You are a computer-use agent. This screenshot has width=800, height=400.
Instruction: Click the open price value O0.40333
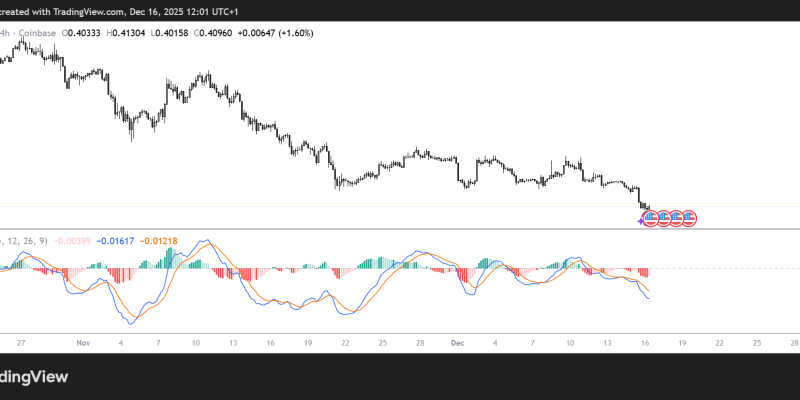(x=82, y=32)
